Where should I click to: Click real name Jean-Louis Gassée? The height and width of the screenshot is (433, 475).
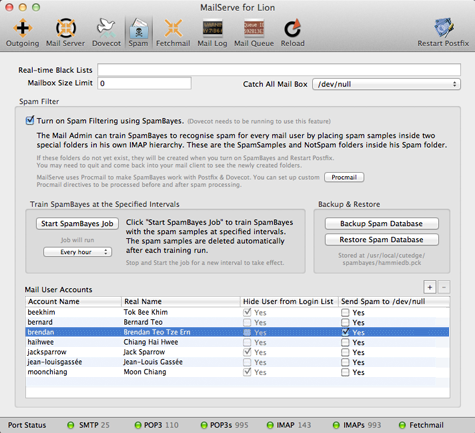coord(153,362)
